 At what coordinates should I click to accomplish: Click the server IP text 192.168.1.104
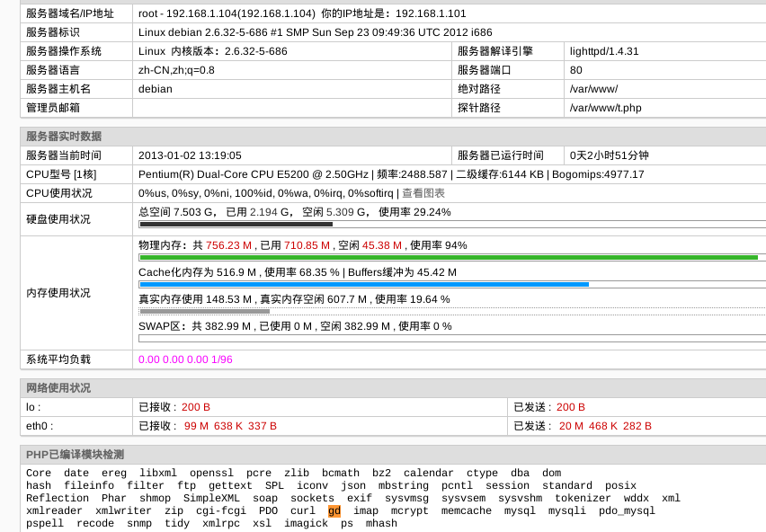point(201,13)
